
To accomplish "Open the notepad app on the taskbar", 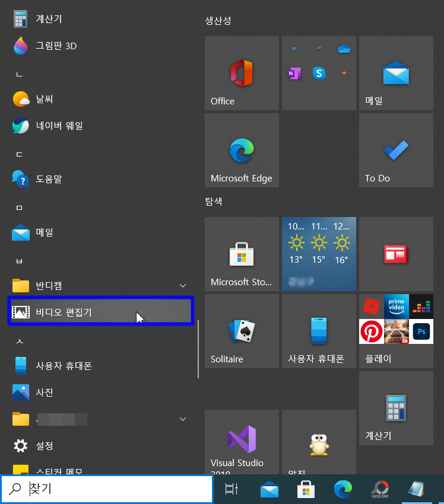I will point(417,489).
